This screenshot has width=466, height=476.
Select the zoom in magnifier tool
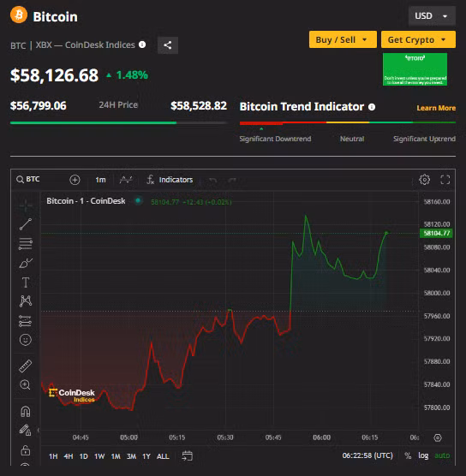click(x=25, y=385)
